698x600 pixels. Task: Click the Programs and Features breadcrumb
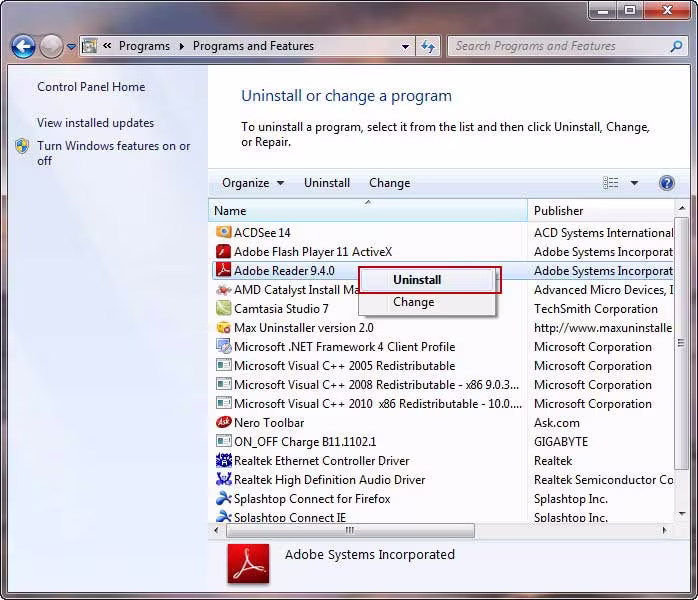[253, 46]
